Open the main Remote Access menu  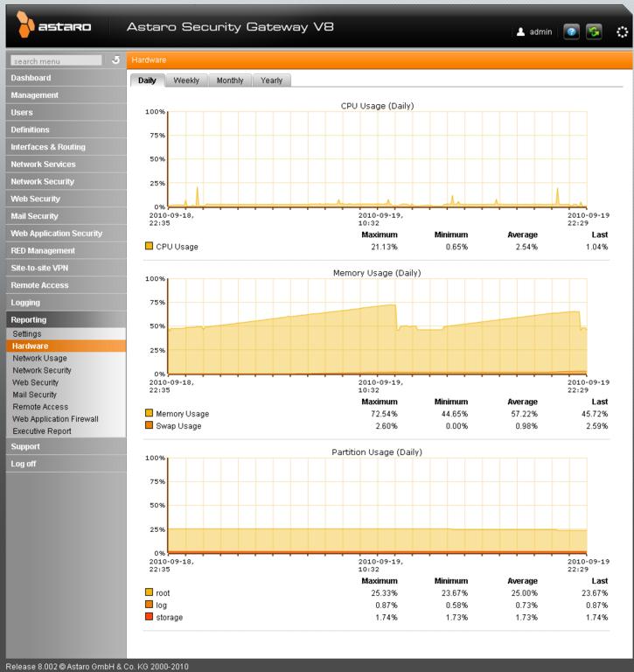66,285
